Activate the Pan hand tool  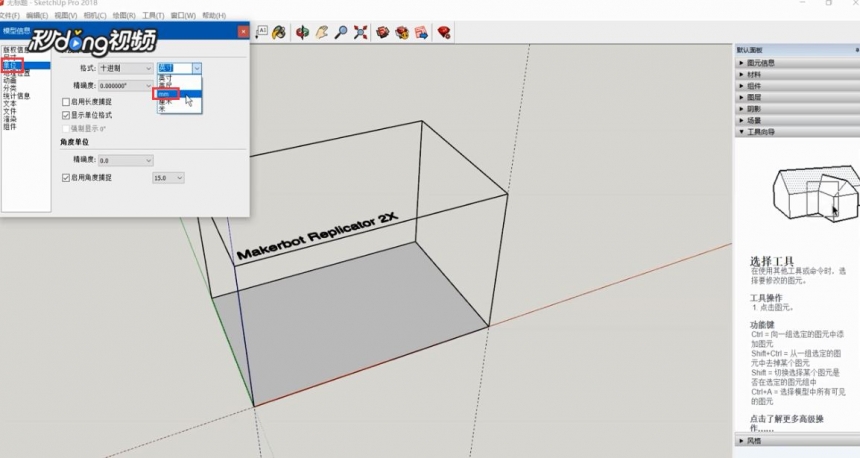pos(322,32)
